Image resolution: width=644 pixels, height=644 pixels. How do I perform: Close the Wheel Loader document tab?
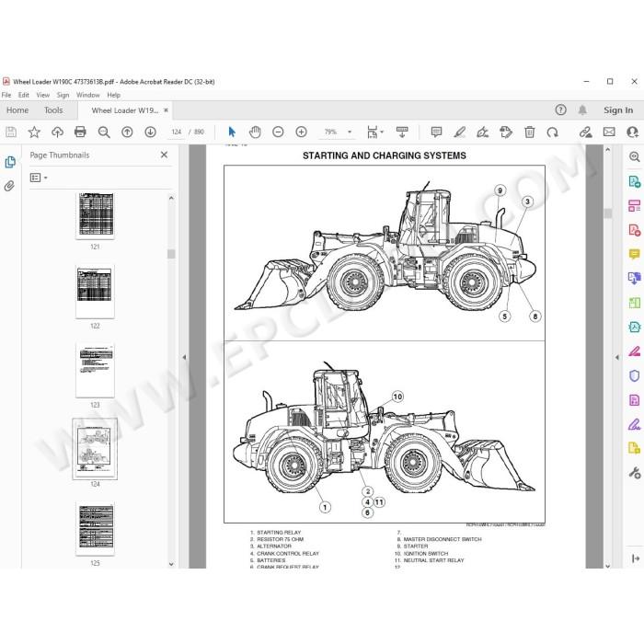pyautogui.click(x=166, y=110)
